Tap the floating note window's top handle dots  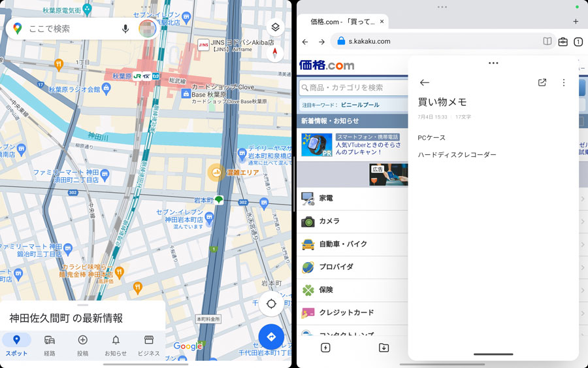coord(493,63)
